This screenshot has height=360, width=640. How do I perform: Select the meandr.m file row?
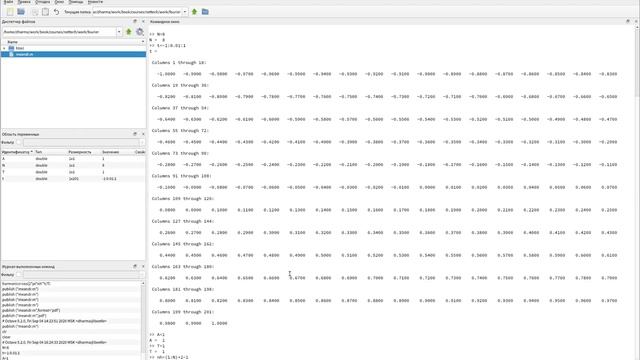pos(73,54)
